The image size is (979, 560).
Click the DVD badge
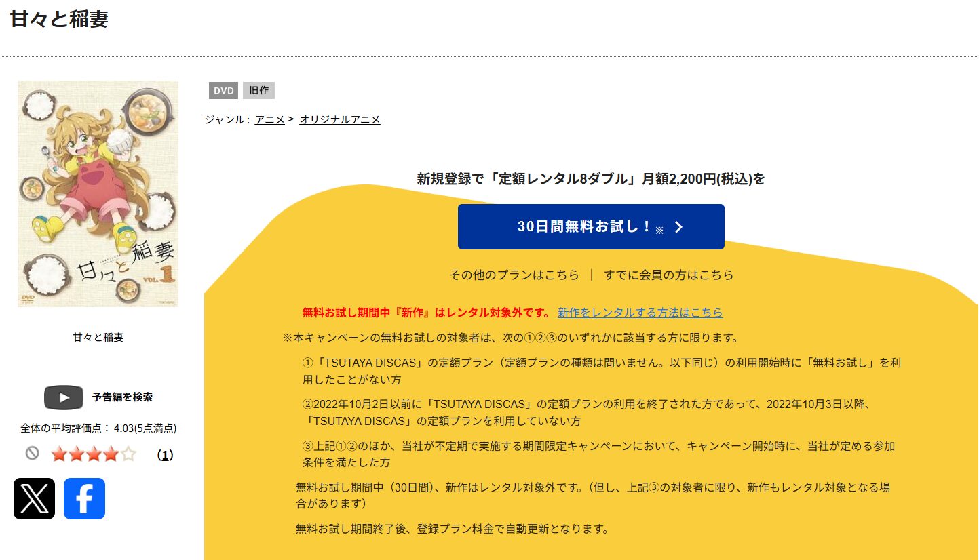[224, 91]
